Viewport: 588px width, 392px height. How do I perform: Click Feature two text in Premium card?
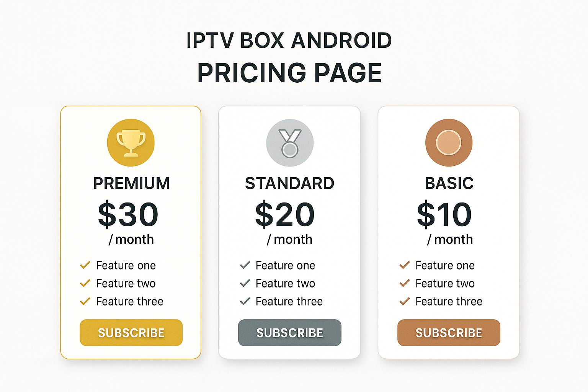[x=126, y=283]
